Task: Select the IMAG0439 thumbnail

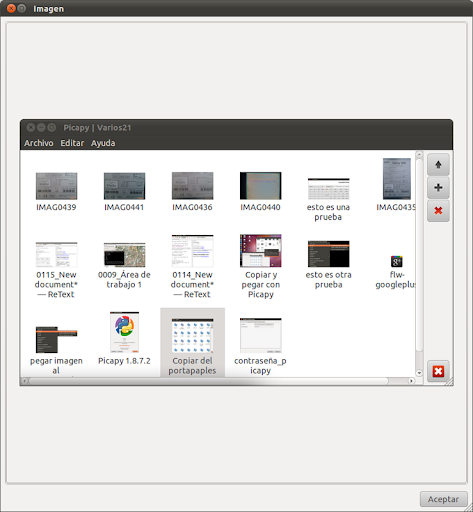Action: pos(56,186)
